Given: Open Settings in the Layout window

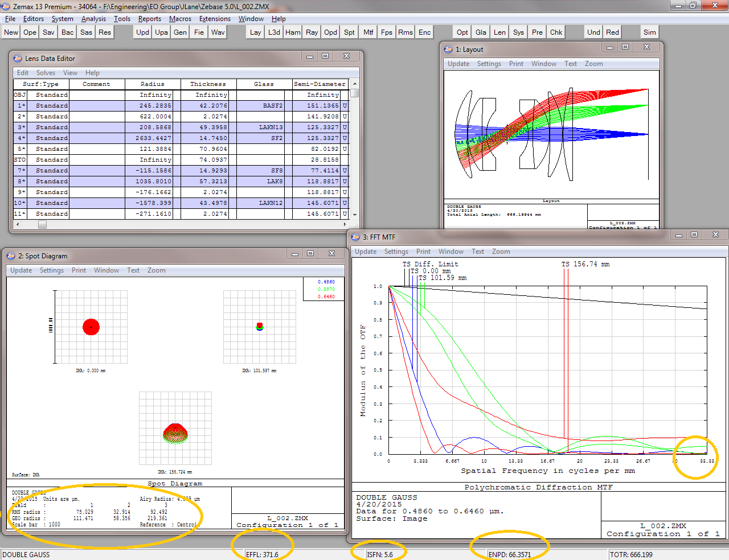Looking at the screenshot, I should point(489,64).
